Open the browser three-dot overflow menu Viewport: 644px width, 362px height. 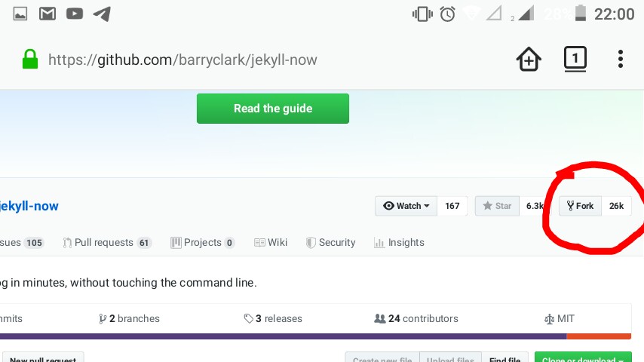pyautogui.click(x=620, y=59)
